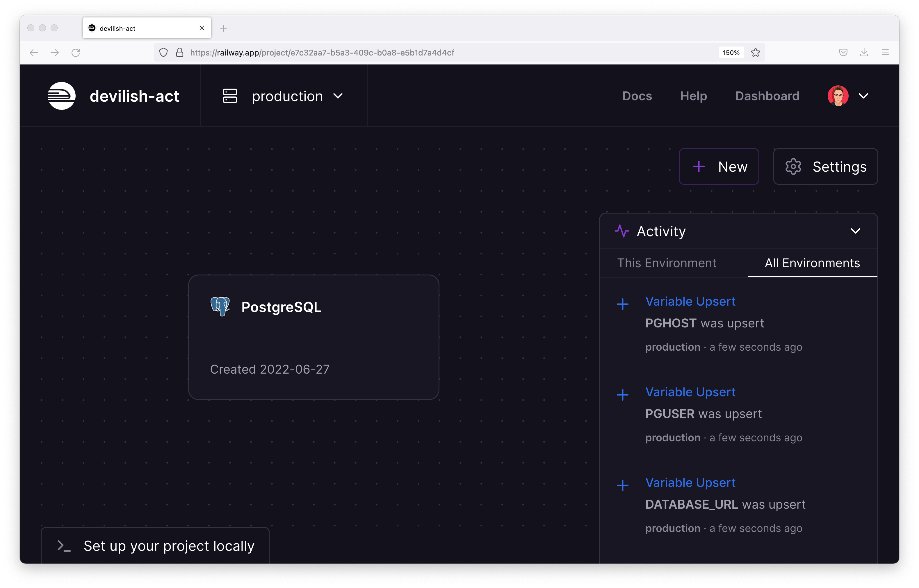Open the Docs link
Image resolution: width=919 pixels, height=588 pixels.
click(x=637, y=96)
